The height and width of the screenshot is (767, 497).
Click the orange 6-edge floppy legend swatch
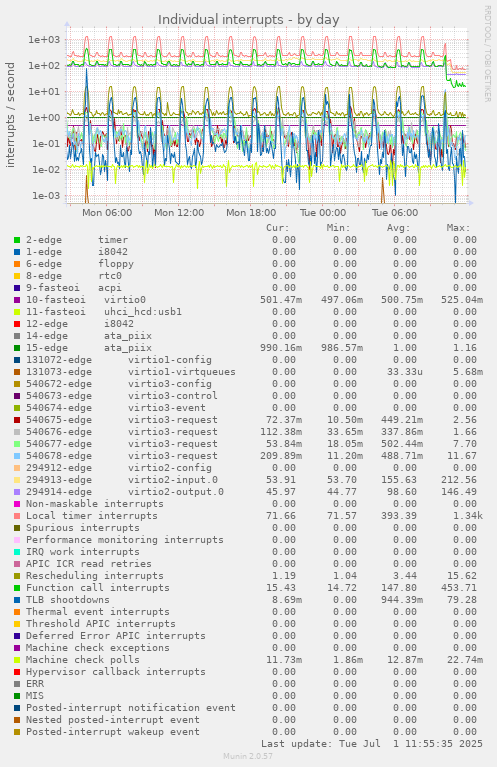(17, 264)
